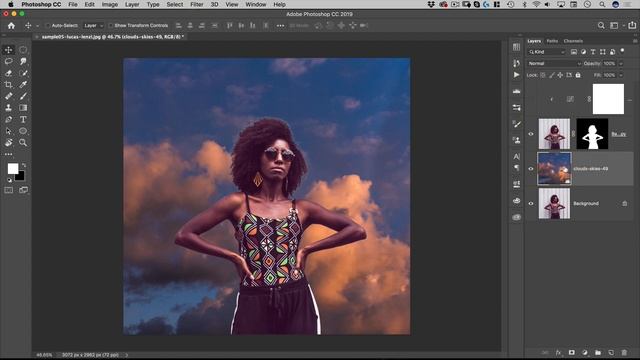Select the Eyedropper tool
This screenshot has width=640, height=360.
23,84
